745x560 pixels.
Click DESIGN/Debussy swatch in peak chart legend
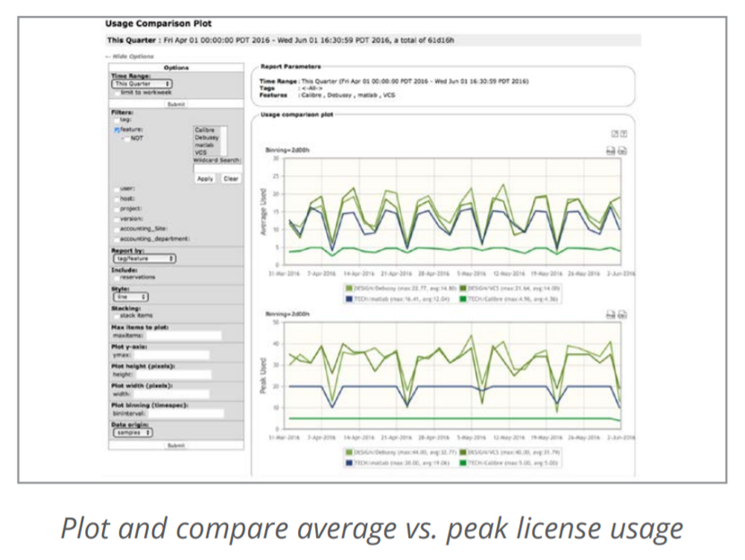click(x=349, y=452)
